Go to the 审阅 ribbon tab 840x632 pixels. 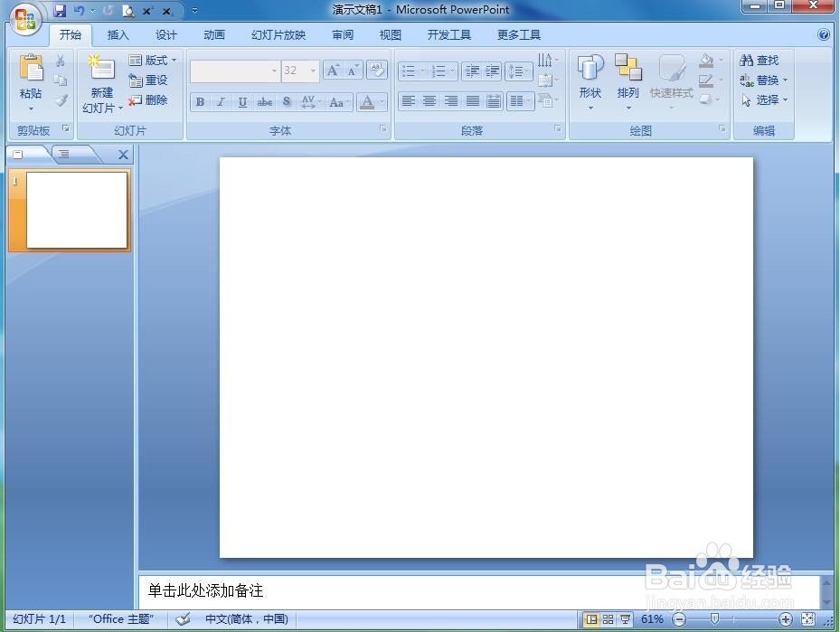(343, 35)
